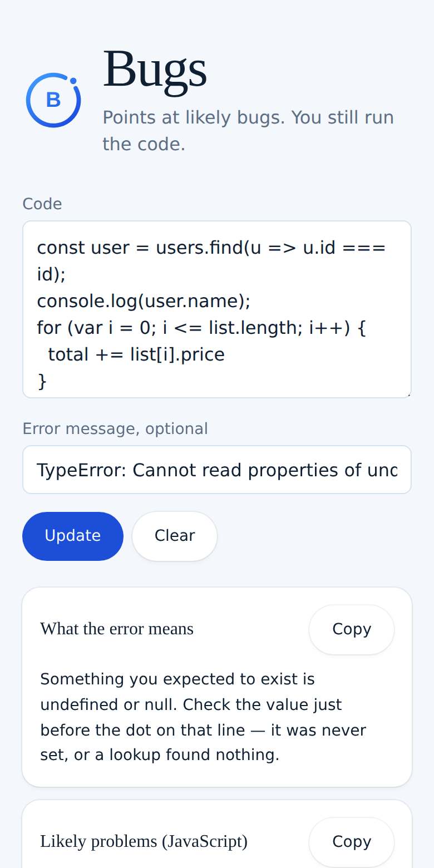Place cursor after the closing brace in code
Viewport: 434px width, 868px height.
[49, 381]
